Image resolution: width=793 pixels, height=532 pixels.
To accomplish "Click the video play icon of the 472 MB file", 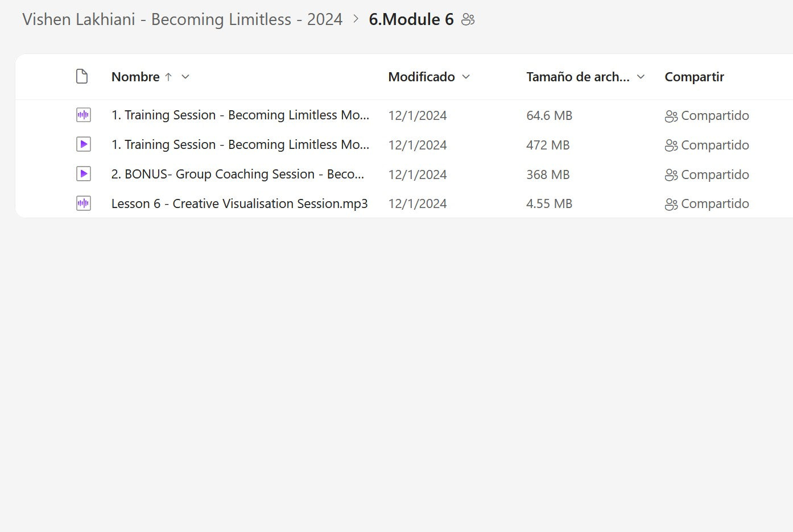I will tap(84, 145).
